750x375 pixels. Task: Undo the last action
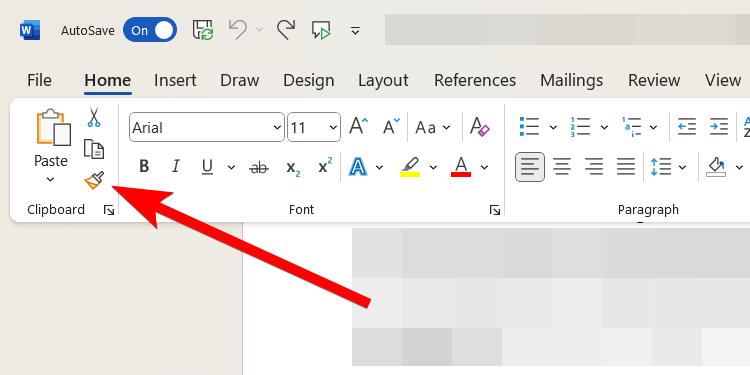click(x=238, y=30)
